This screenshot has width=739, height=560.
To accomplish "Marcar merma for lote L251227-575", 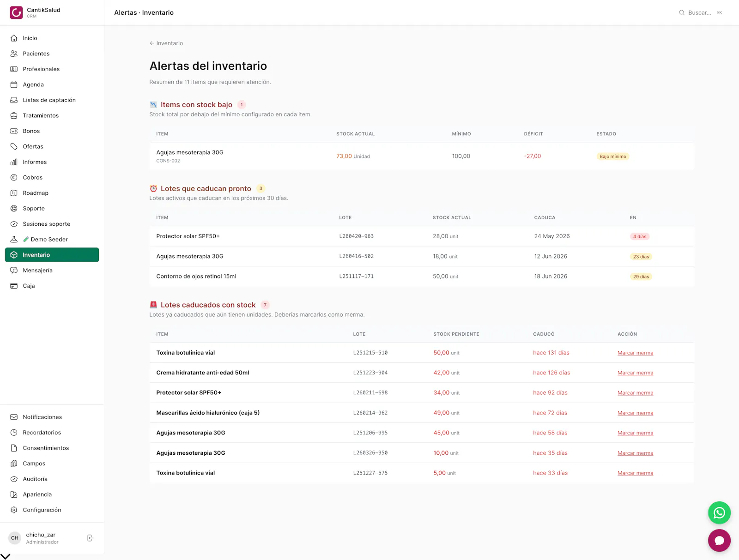I will coord(635,473).
